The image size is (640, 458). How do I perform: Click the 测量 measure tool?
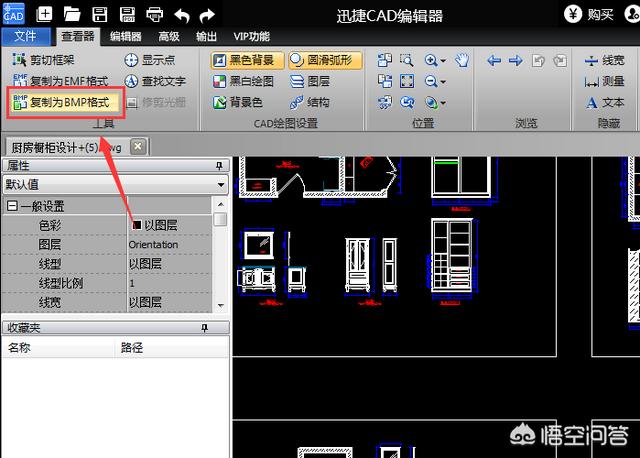[x=606, y=81]
